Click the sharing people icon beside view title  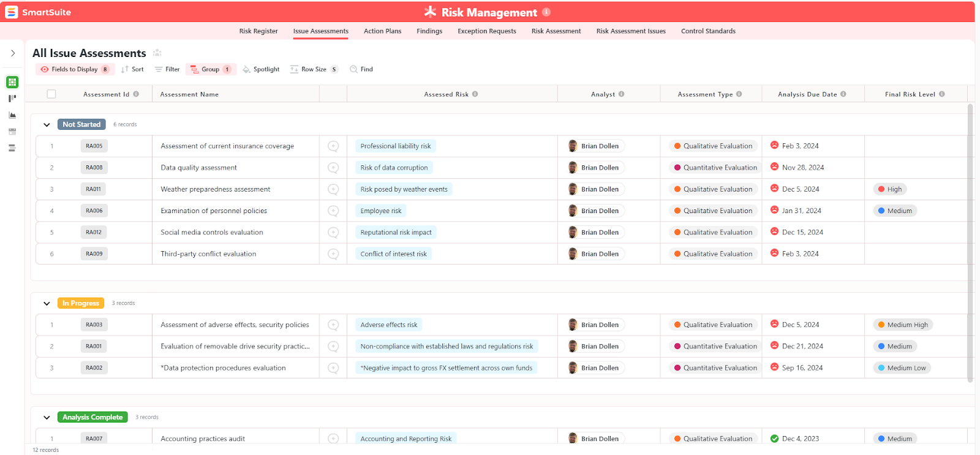click(157, 53)
